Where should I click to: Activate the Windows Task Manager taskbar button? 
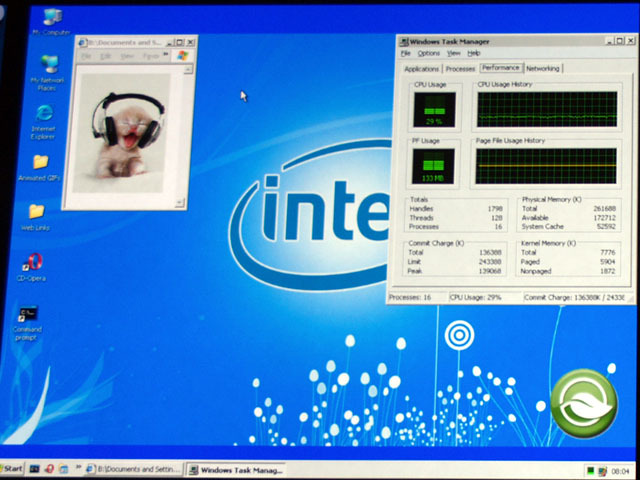coord(236,470)
